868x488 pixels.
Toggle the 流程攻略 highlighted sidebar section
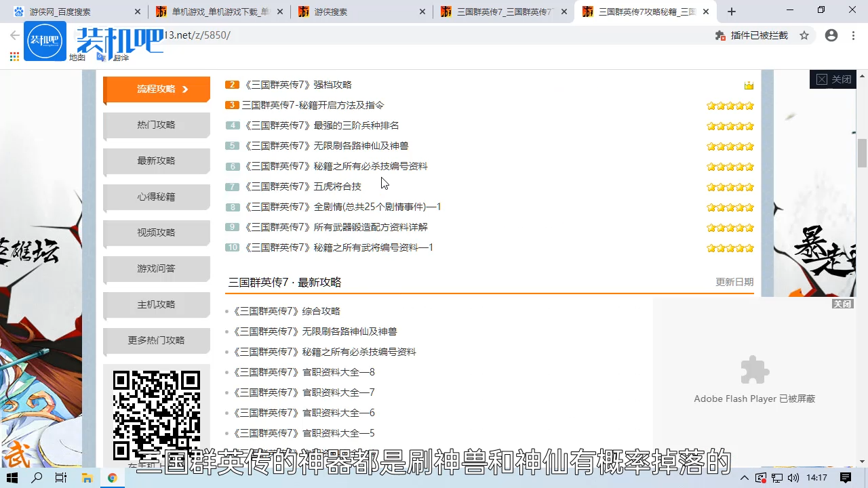point(156,89)
